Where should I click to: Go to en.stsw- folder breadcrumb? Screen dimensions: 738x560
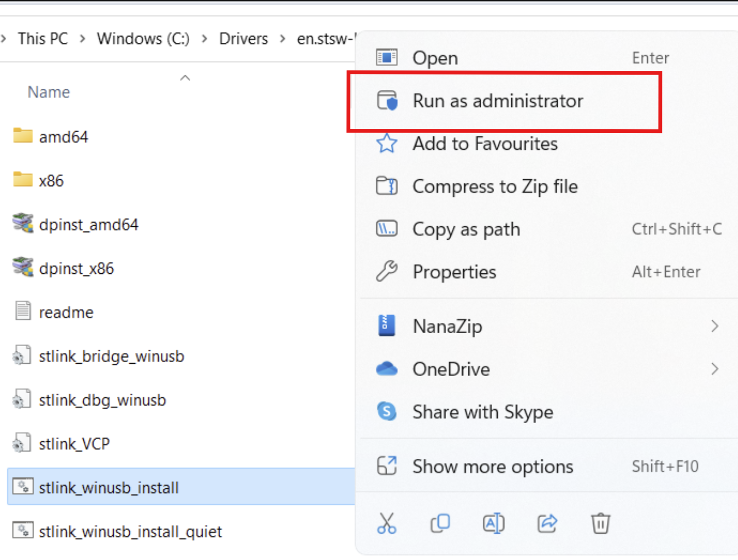point(327,39)
